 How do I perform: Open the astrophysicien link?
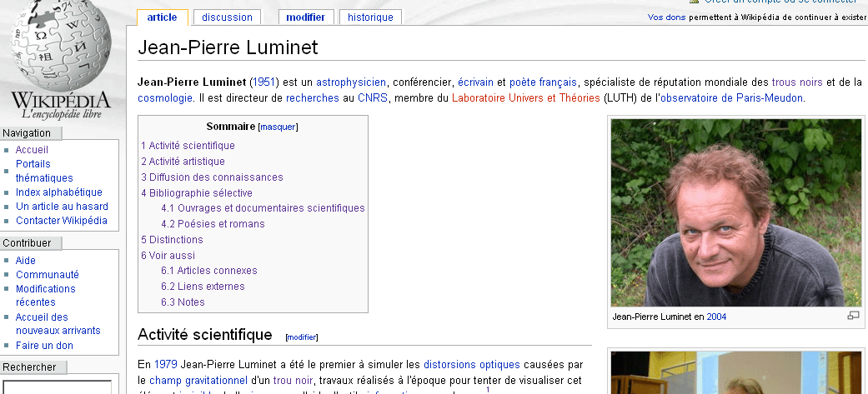point(351,82)
